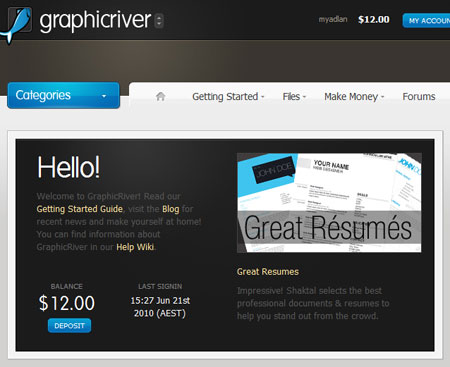Open the Great Resumes title link
The height and width of the screenshot is (367, 450).
coord(268,272)
